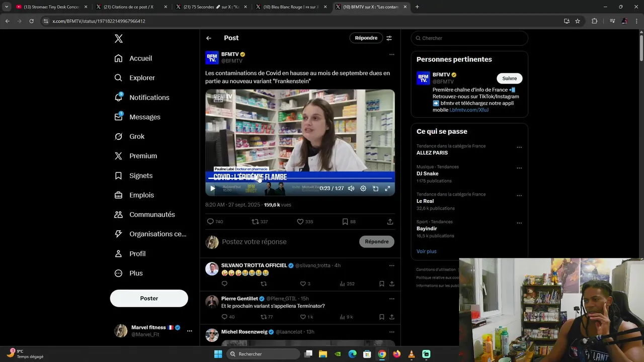The image size is (644, 362).
Task: Open Notifications in sidebar
Action: [142, 98]
